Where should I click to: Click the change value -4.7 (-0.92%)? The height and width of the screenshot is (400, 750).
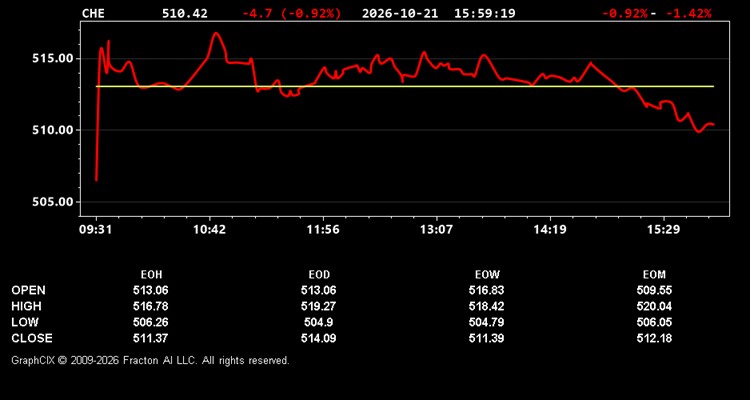point(292,13)
